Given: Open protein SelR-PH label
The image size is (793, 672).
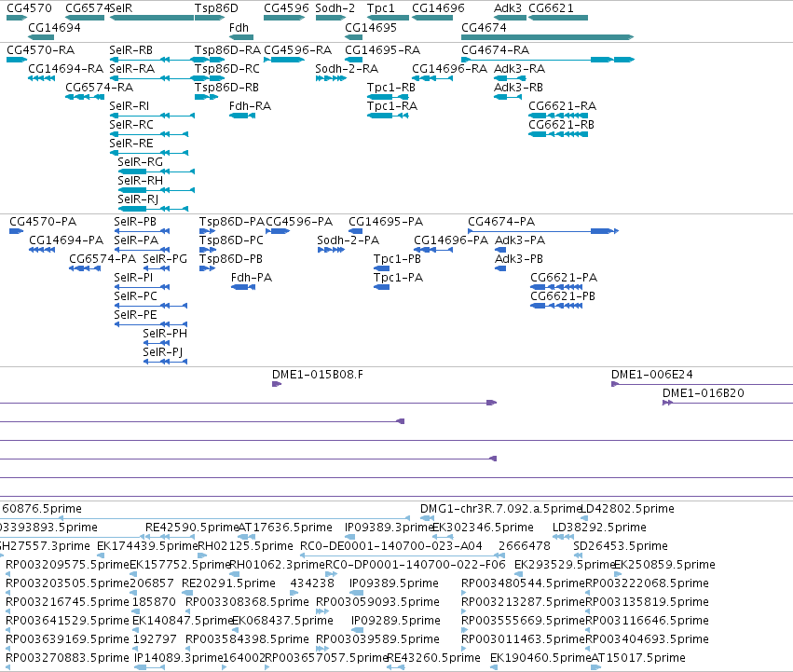Looking at the screenshot, I should [165, 334].
